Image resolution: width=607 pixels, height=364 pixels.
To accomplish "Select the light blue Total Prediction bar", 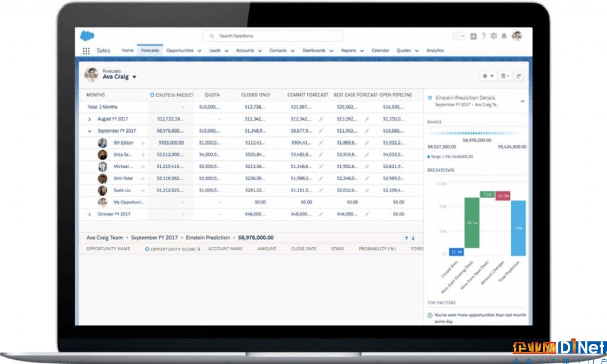I will click(x=518, y=228).
